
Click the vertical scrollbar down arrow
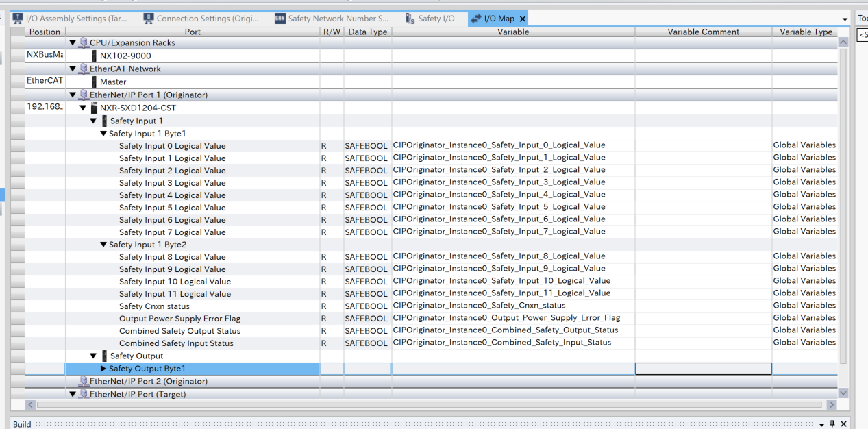[843, 393]
